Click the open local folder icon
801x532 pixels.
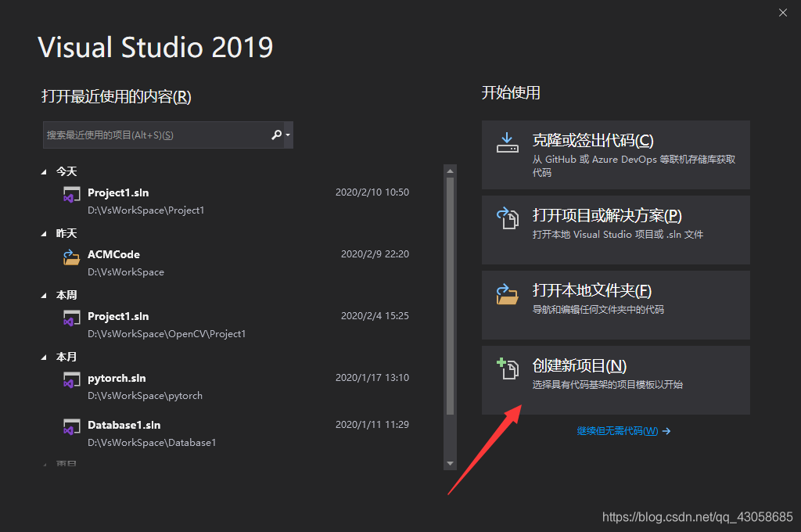point(507,292)
